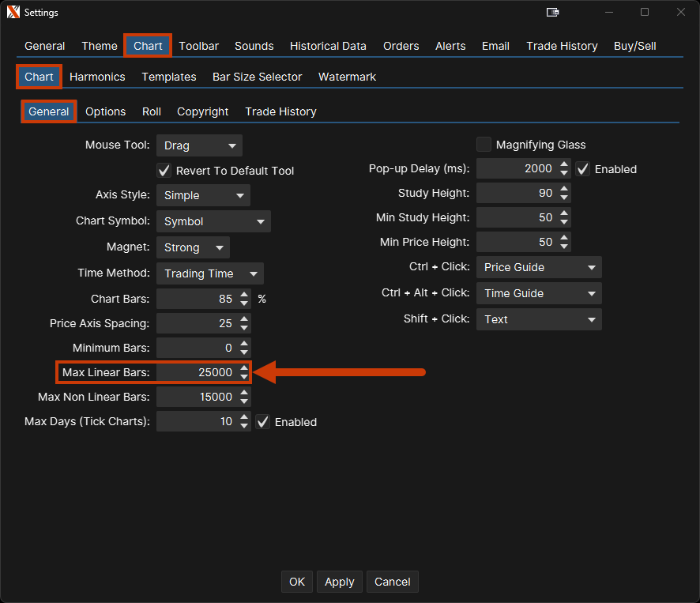Click the Cancel button

point(392,582)
